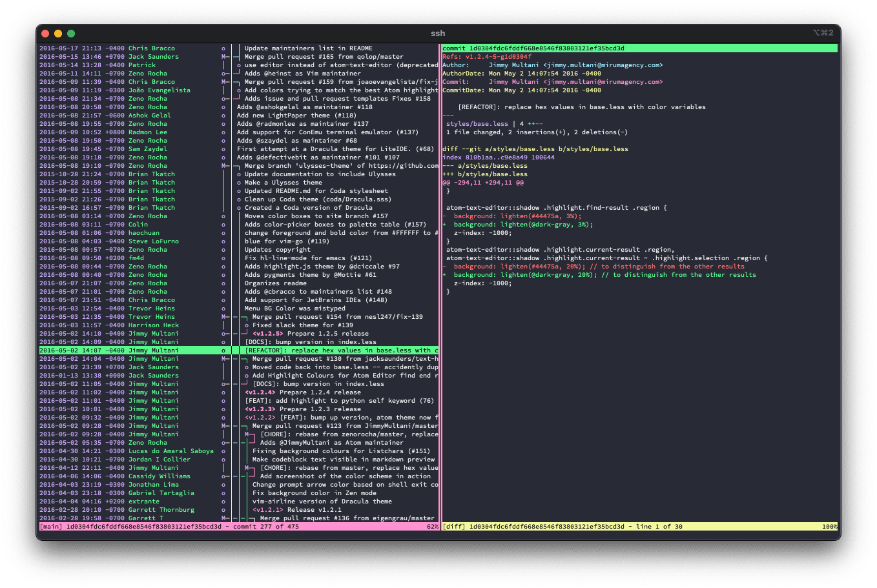Toggle the green zoom button of the ssh window

pyautogui.click(x=71, y=33)
